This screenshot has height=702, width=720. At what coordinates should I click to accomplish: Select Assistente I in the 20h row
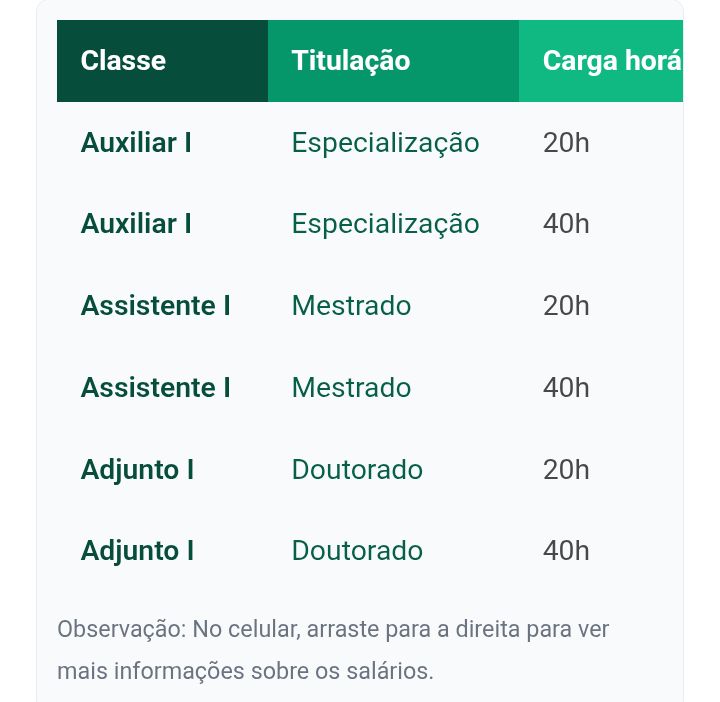coord(155,306)
